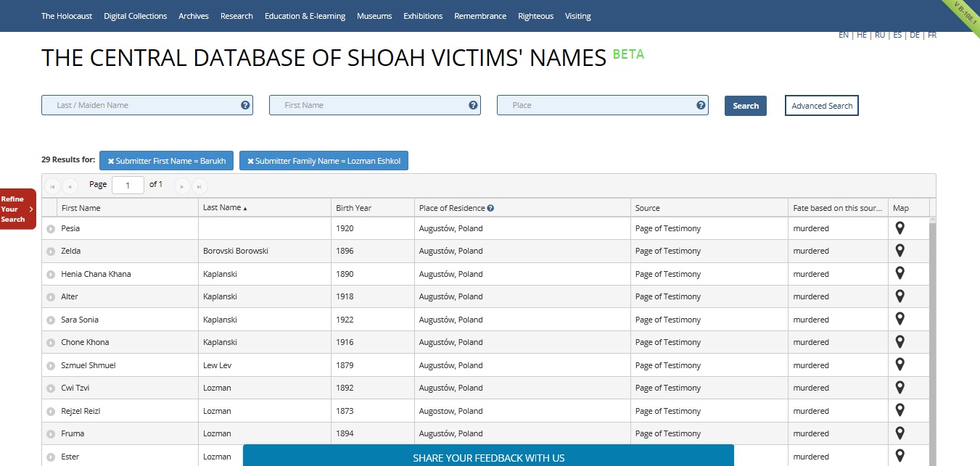Click the Search button

point(745,106)
